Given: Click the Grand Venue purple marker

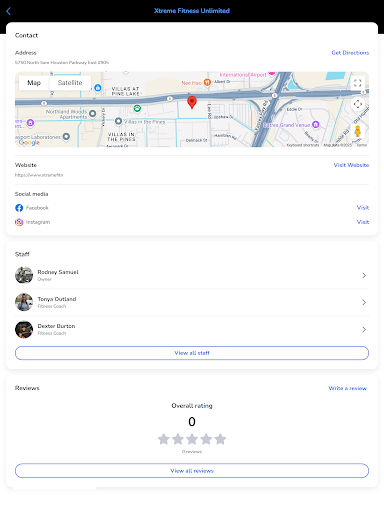Looking at the screenshot, I should [x=315, y=125].
